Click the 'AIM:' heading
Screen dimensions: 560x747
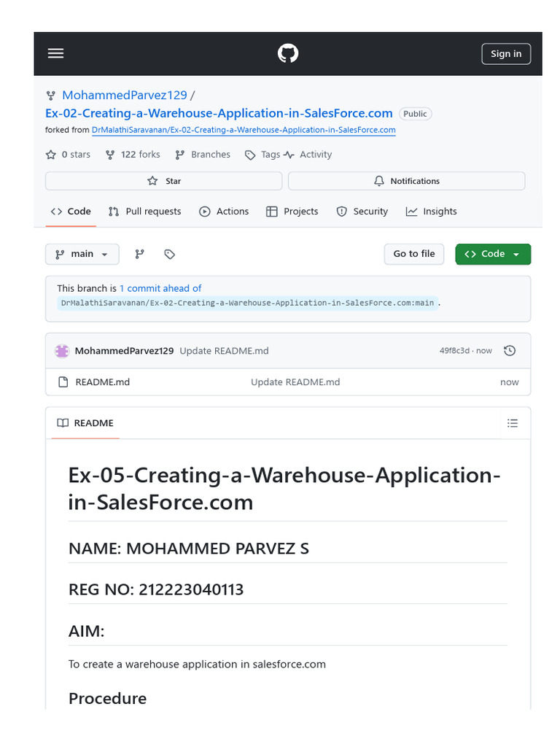86,631
